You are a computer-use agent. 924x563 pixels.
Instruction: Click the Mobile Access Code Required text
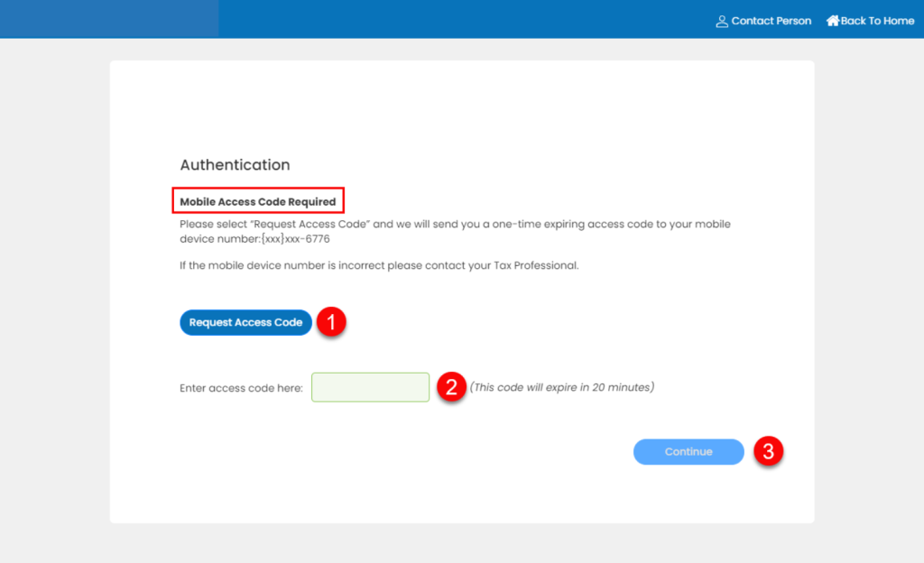257,201
